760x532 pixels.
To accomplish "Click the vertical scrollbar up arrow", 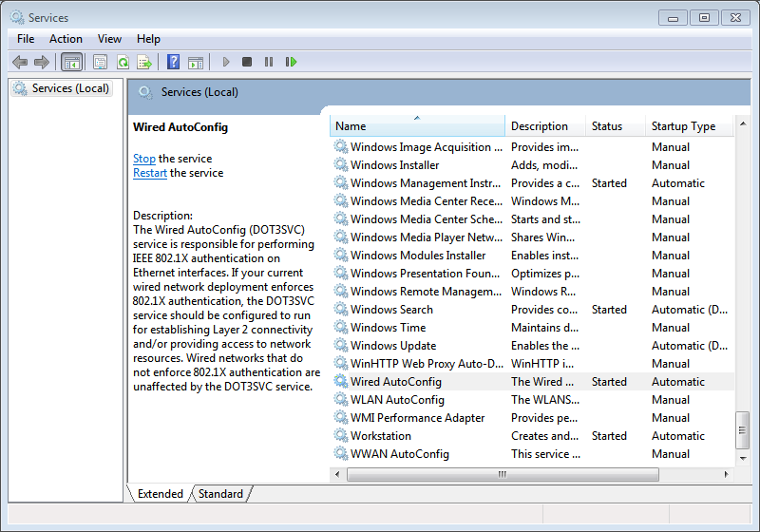I will [x=743, y=124].
